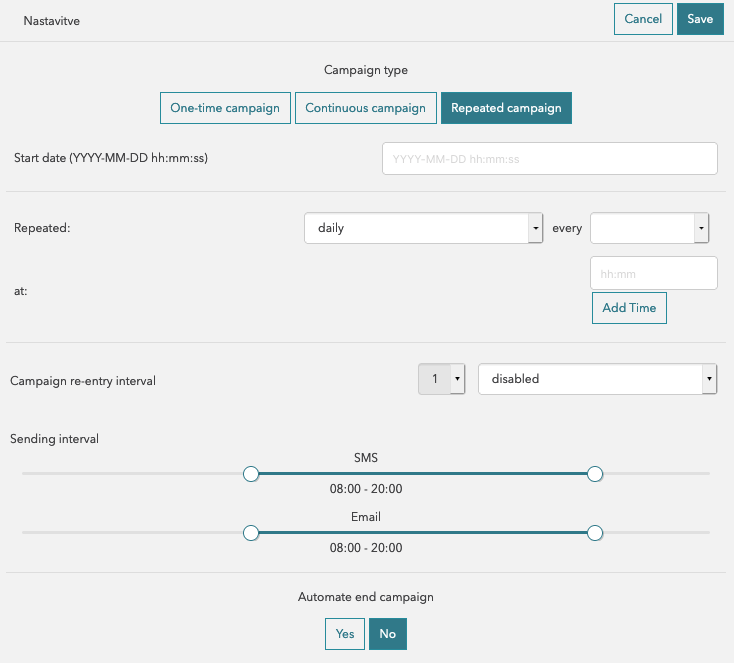Screen dimensions: 735x663
Task: Select Repeated campaign type
Action: pos(506,108)
